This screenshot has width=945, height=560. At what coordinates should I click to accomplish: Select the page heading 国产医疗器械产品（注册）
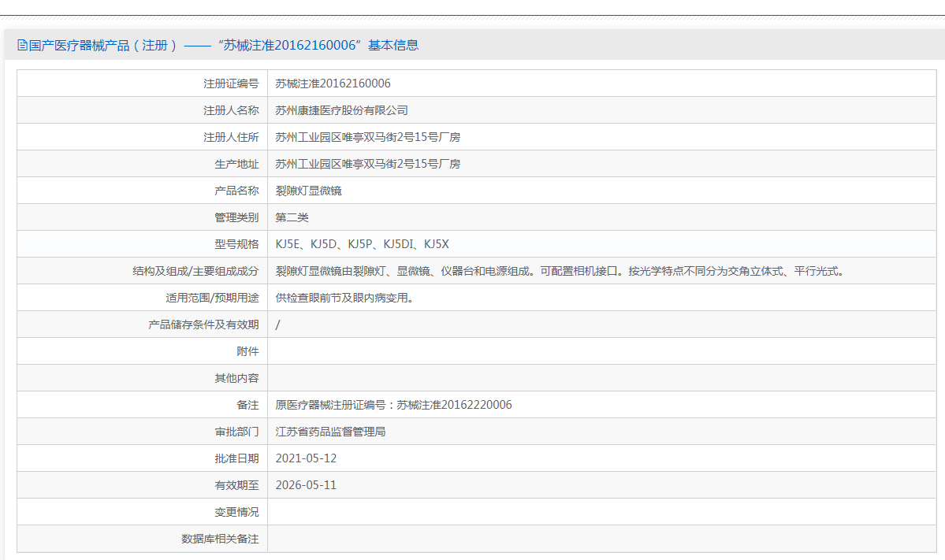(103, 45)
